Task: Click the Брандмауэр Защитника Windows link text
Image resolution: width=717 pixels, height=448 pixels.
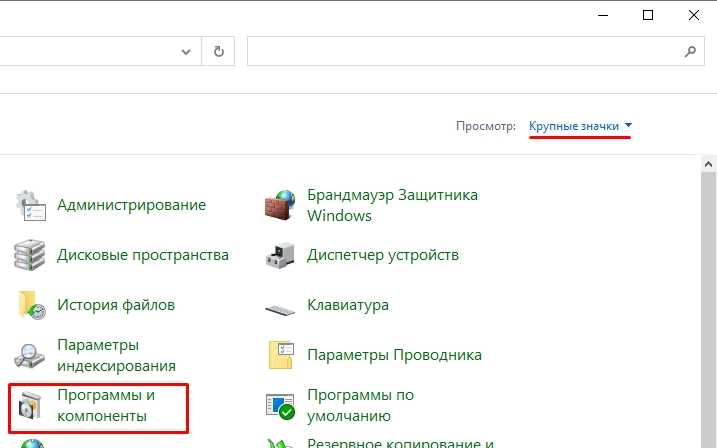Action: click(x=392, y=205)
